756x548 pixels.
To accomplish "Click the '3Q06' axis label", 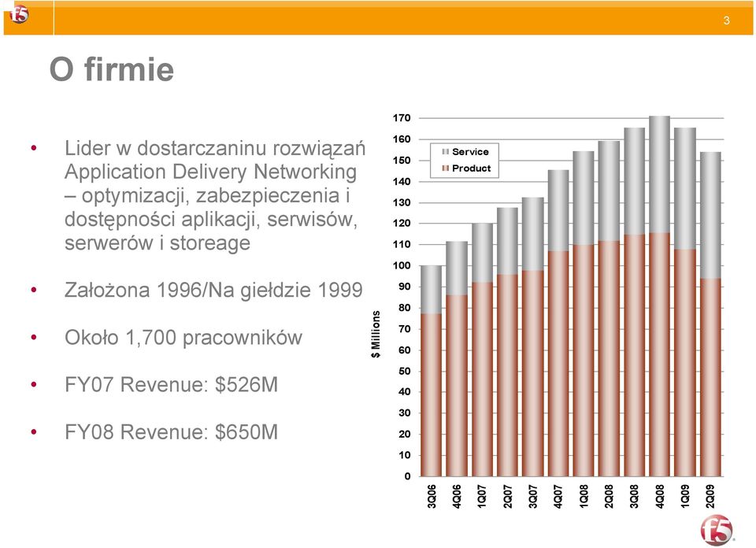I will click(432, 496).
